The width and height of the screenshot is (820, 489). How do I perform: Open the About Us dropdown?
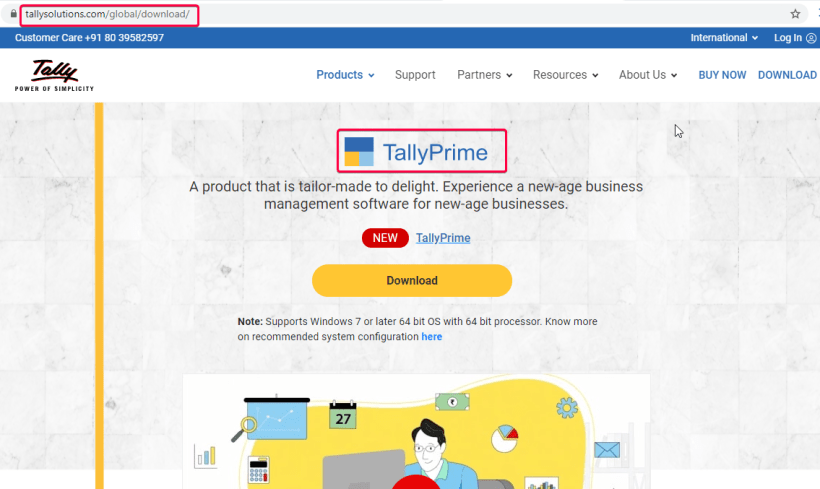648,75
